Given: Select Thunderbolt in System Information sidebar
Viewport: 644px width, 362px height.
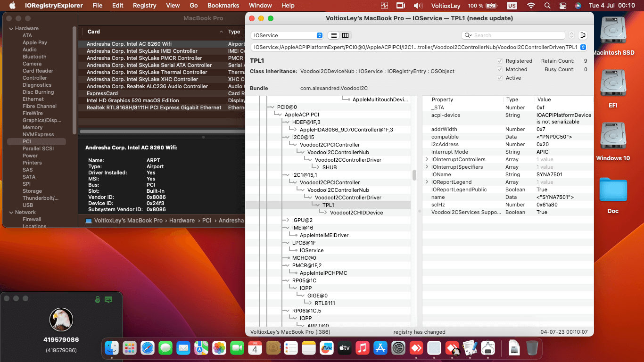Looking at the screenshot, I should [x=41, y=198].
